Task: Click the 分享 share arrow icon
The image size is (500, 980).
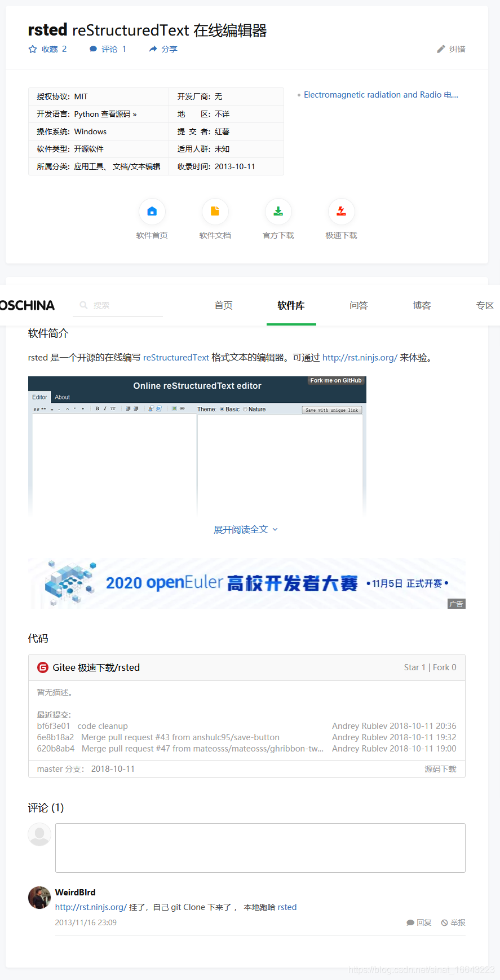Action: [x=153, y=49]
